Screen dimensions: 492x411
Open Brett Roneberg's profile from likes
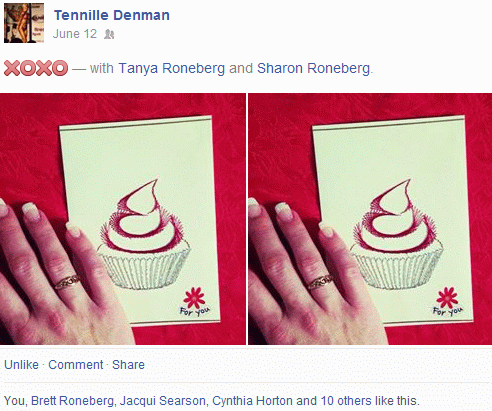(72, 401)
